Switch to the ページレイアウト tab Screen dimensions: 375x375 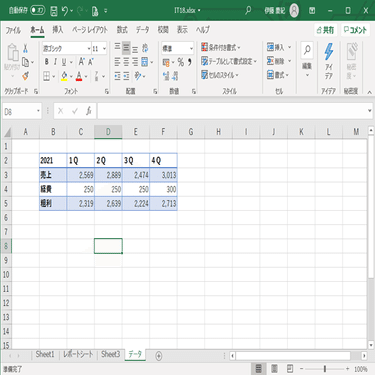pos(90,30)
